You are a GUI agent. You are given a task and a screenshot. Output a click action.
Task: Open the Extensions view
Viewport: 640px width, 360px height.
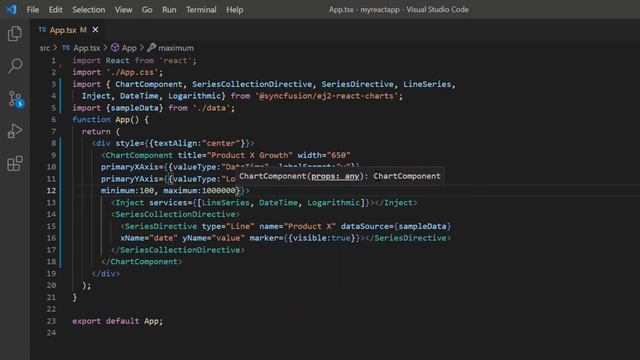tap(15, 163)
